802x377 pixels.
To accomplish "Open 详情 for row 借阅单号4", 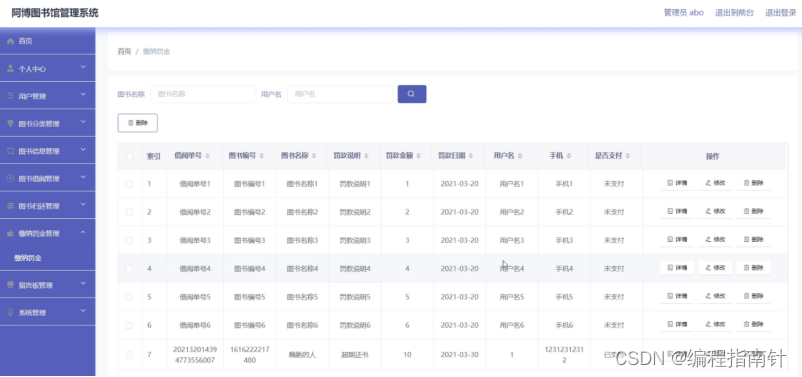I will click(677, 268).
